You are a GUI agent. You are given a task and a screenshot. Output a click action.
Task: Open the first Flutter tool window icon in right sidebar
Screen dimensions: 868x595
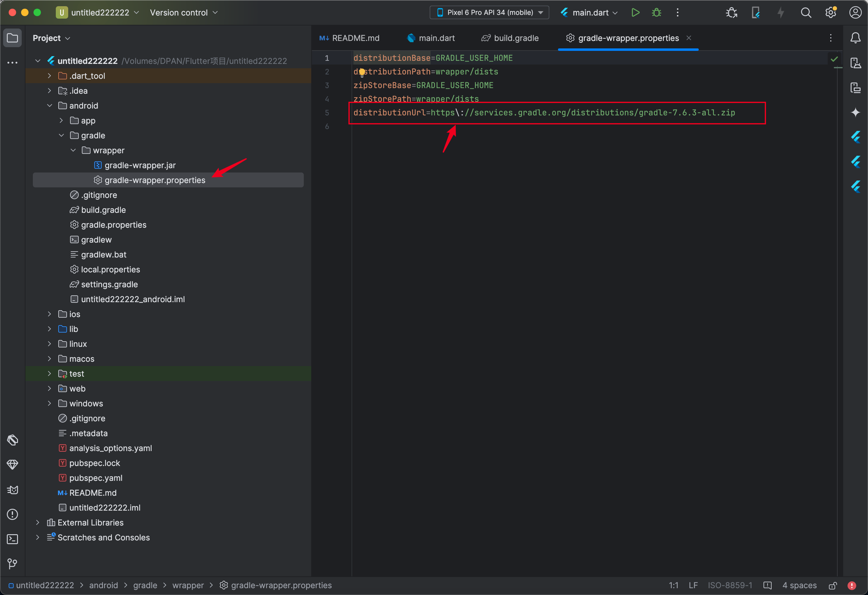pos(855,137)
